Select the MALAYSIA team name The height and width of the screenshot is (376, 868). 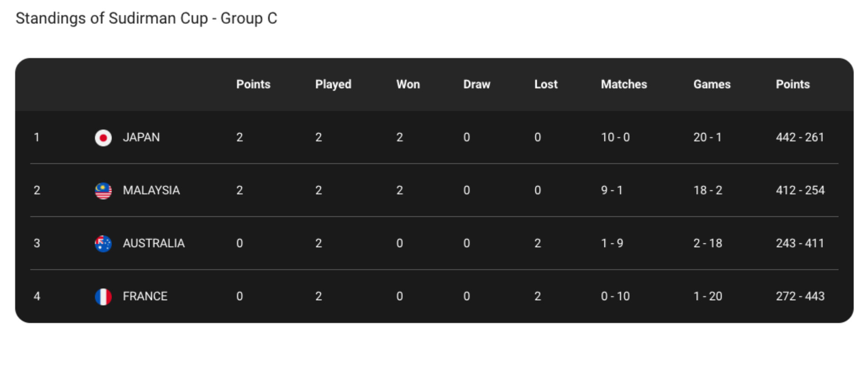pyautogui.click(x=151, y=190)
